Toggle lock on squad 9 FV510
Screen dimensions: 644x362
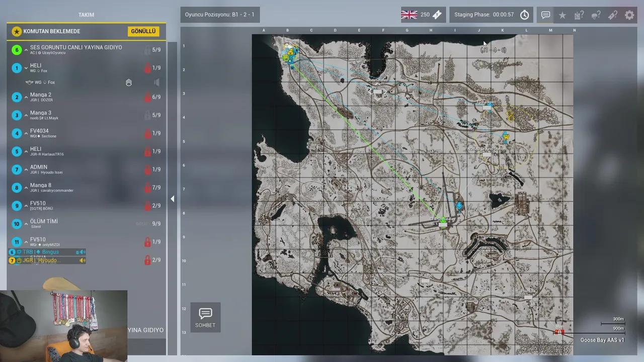click(147, 206)
